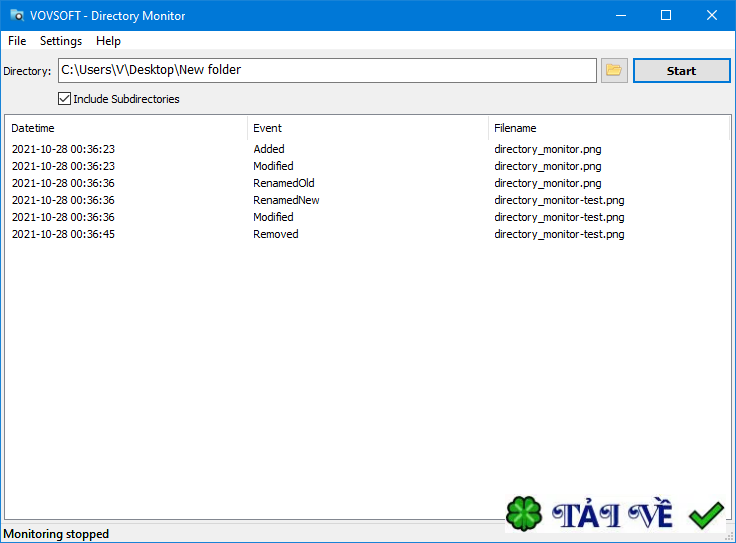Select the Removed event row
This screenshot has height=543, width=736.
point(368,234)
